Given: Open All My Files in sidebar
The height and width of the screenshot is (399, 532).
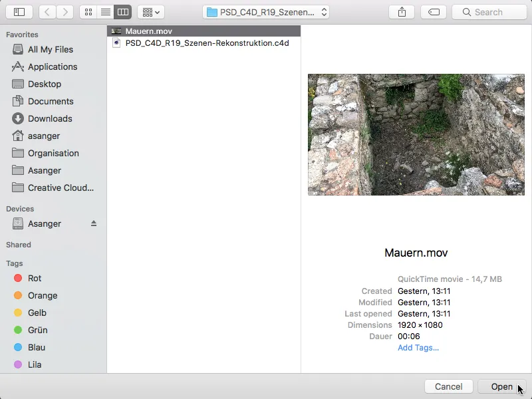Looking at the screenshot, I should tap(51, 49).
